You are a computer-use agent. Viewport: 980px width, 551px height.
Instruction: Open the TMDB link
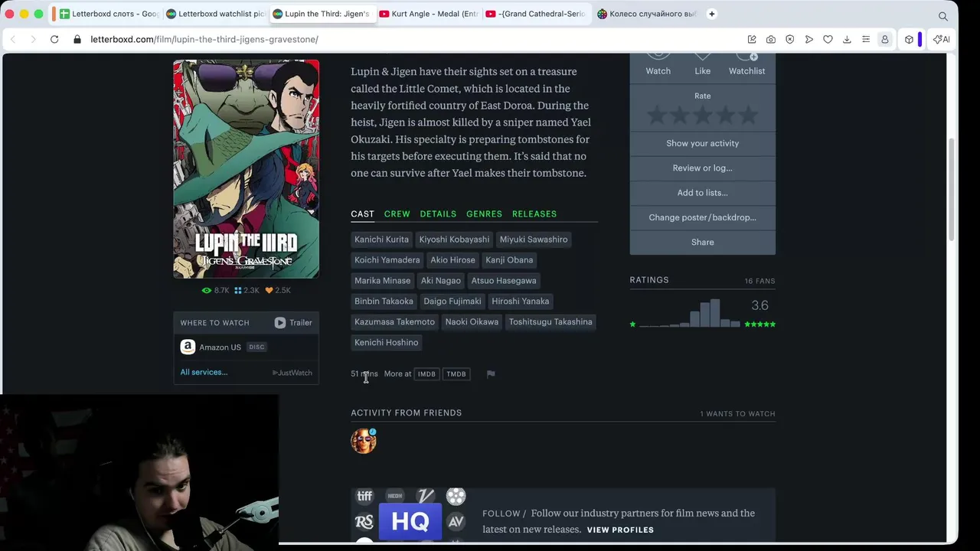coord(456,374)
